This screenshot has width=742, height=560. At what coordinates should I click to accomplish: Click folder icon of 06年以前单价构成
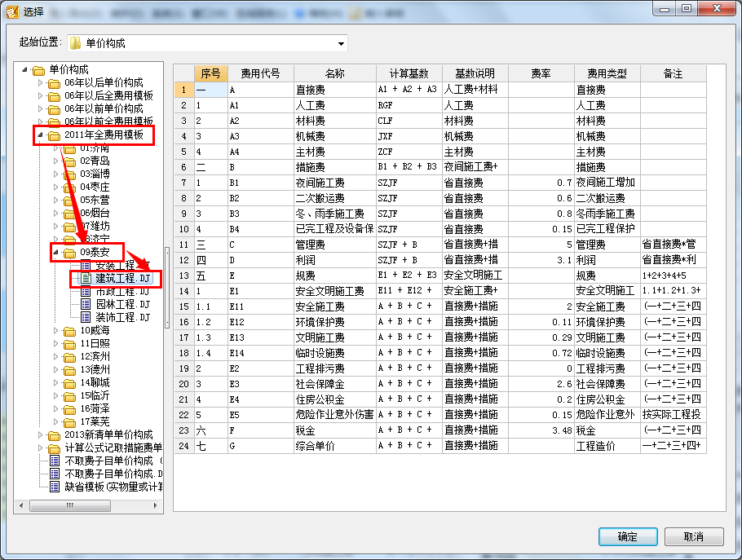tap(54, 110)
